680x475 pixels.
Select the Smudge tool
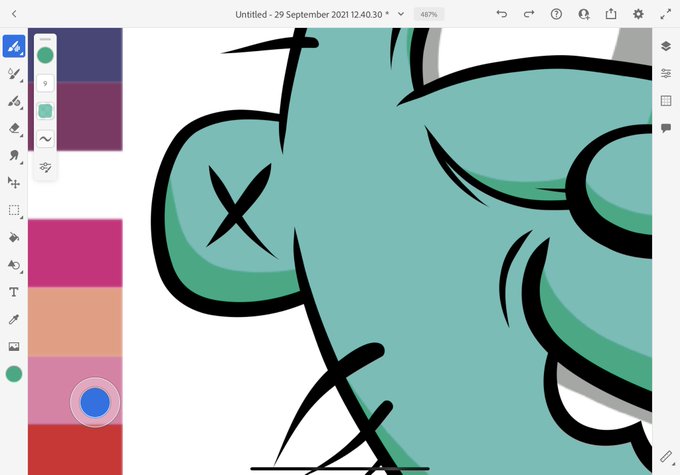[x=14, y=156]
